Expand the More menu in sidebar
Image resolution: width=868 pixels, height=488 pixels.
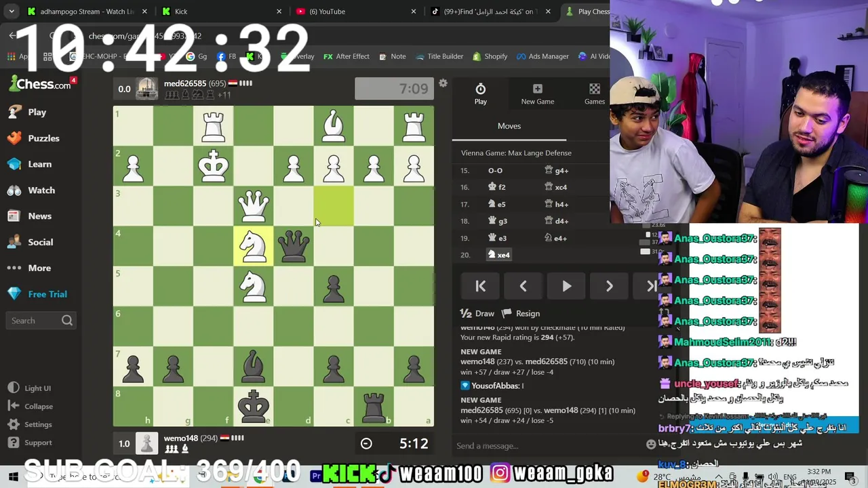(30, 268)
